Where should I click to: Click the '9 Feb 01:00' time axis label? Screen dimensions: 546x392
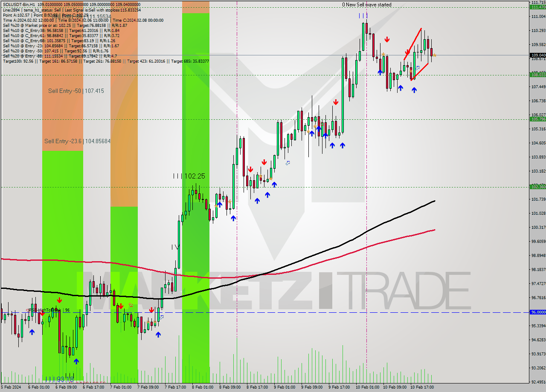(285, 387)
